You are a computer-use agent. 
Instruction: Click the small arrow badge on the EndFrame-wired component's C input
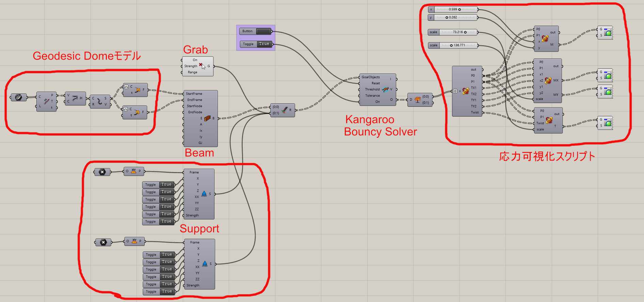[x=126, y=109]
